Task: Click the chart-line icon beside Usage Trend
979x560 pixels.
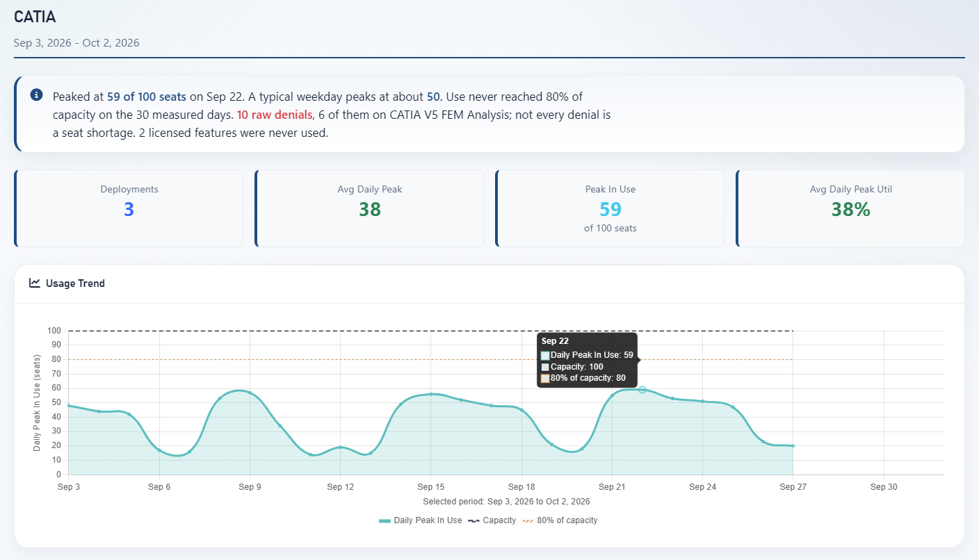Action: [x=34, y=283]
